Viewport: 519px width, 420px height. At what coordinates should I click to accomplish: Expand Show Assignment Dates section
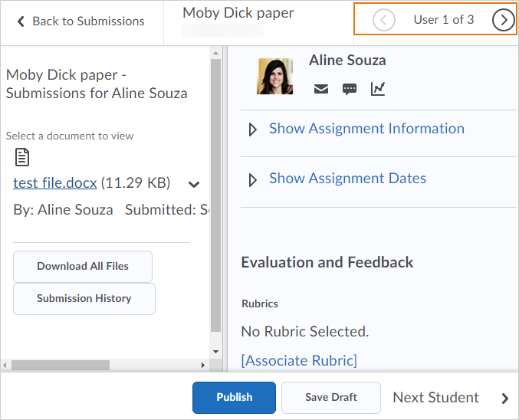pyautogui.click(x=347, y=179)
